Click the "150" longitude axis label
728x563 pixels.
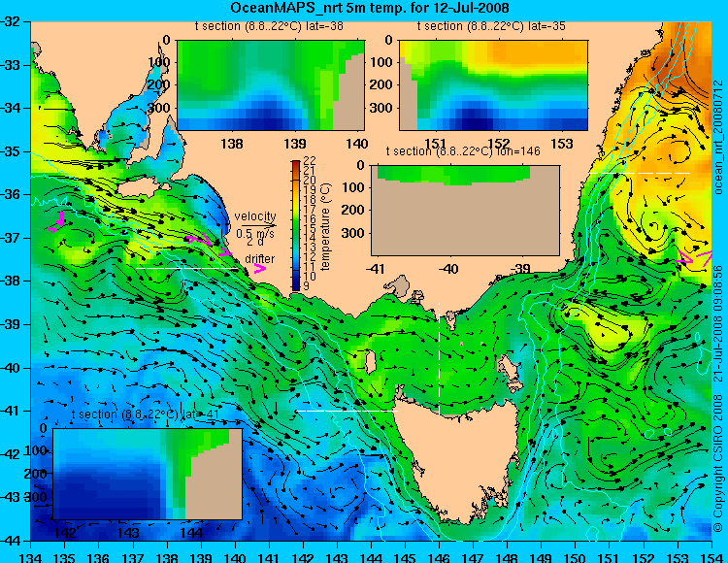[x=575, y=557]
